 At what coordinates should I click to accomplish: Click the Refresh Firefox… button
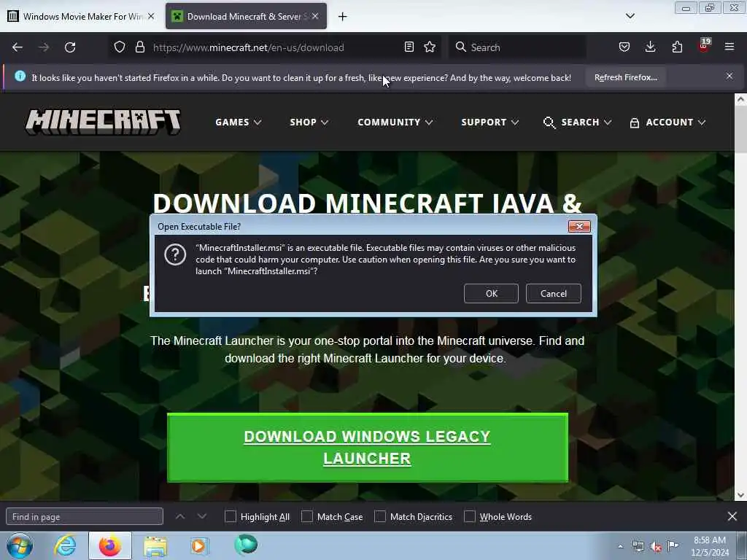625,77
